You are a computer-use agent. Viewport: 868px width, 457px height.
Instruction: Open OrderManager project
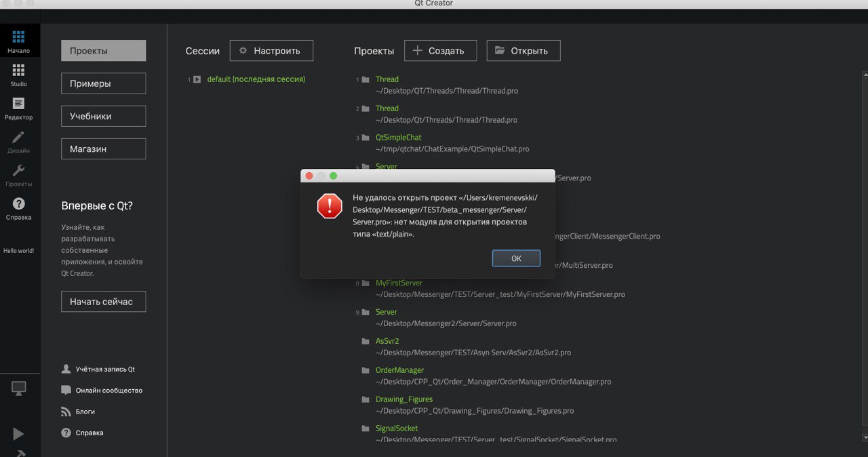click(x=400, y=370)
